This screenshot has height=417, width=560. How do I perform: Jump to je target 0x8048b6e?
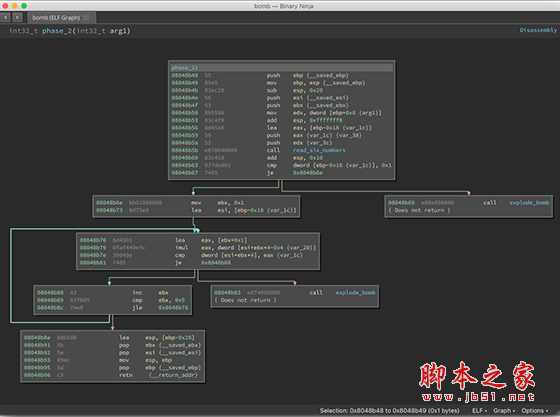point(308,173)
